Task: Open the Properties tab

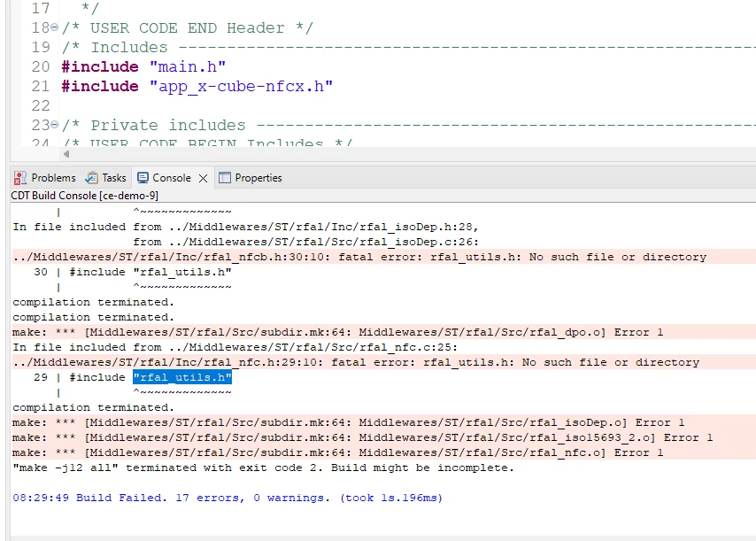Action: [x=251, y=178]
